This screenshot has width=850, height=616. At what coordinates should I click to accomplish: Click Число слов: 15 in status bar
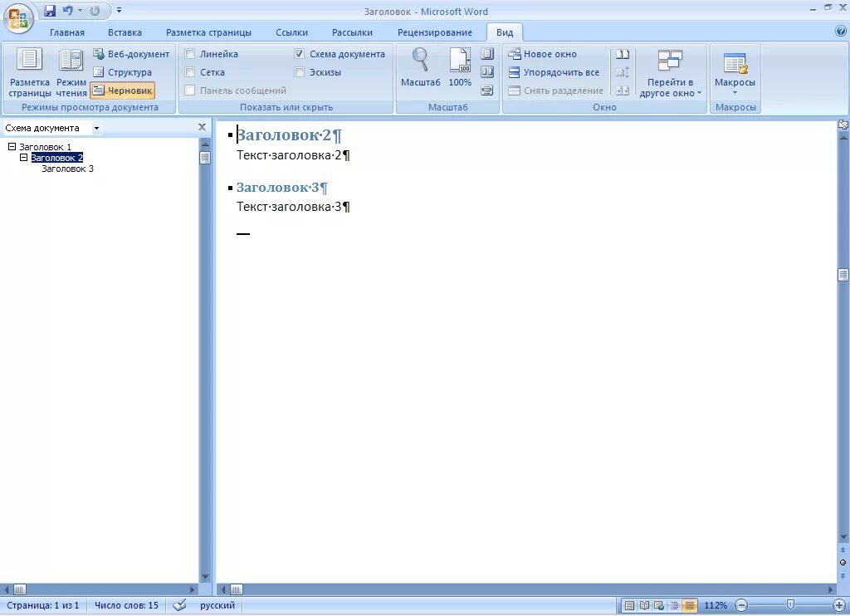[126, 605]
